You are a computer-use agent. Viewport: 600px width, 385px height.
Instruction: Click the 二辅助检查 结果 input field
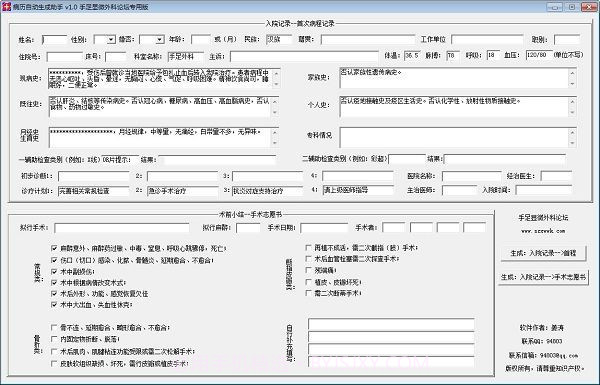pos(505,159)
